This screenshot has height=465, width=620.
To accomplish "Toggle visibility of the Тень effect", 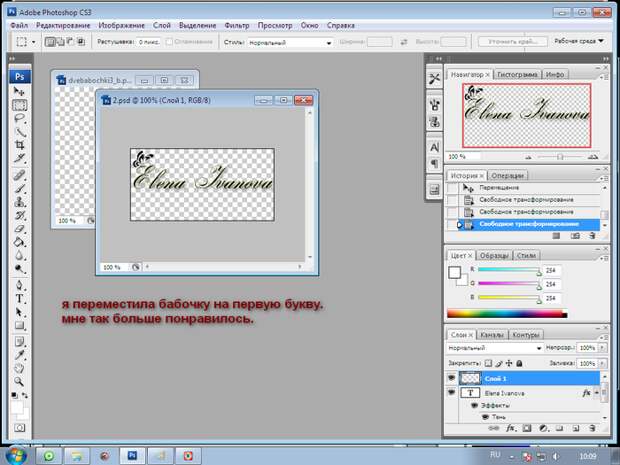I will [x=485, y=417].
